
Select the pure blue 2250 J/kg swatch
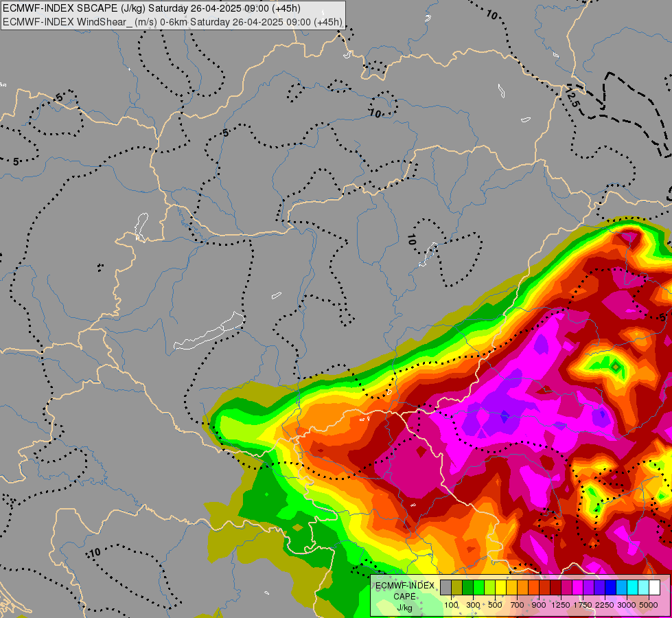click(x=610, y=588)
